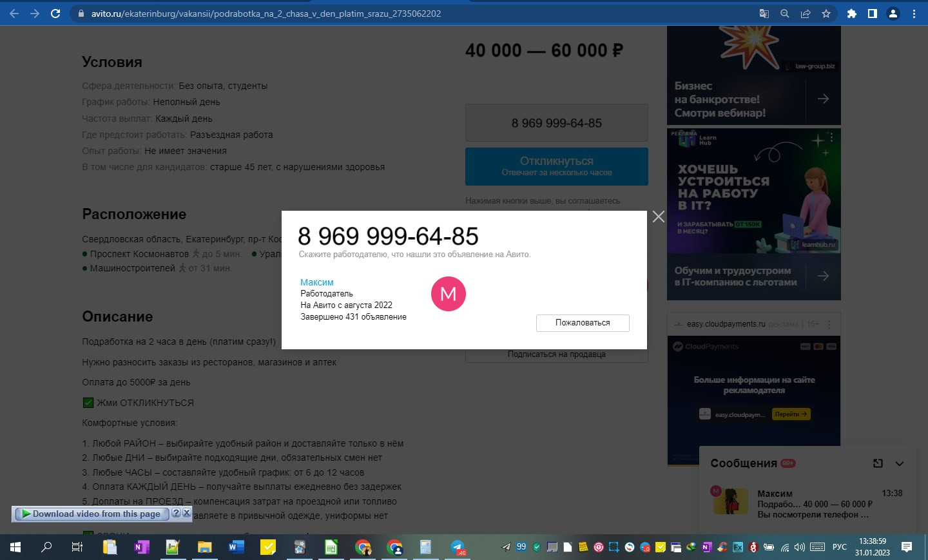928x560 pixels.
Task: Reload the Avito page
Action: click(x=55, y=14)
